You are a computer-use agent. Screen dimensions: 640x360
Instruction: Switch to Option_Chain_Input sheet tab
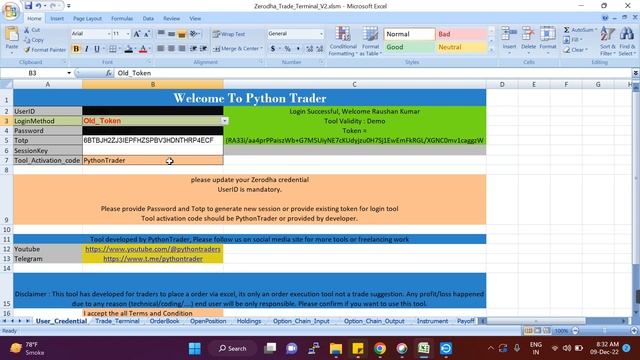(301, 321)
